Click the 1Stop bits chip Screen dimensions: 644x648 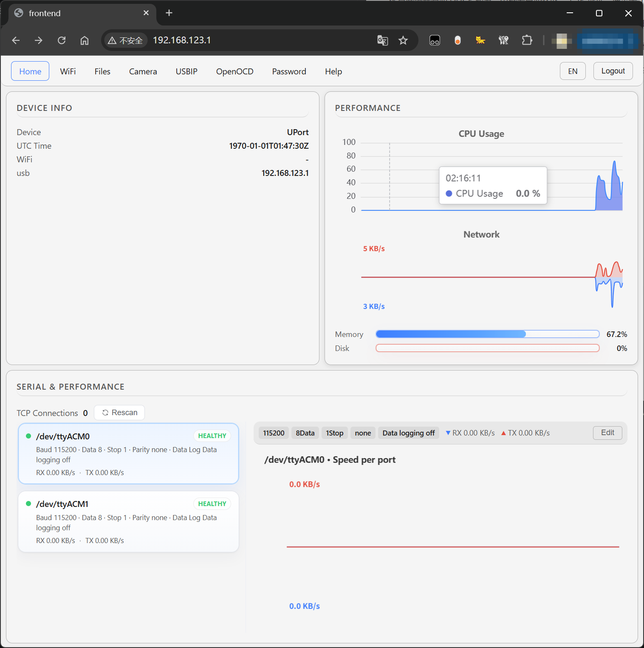(335, 433)
